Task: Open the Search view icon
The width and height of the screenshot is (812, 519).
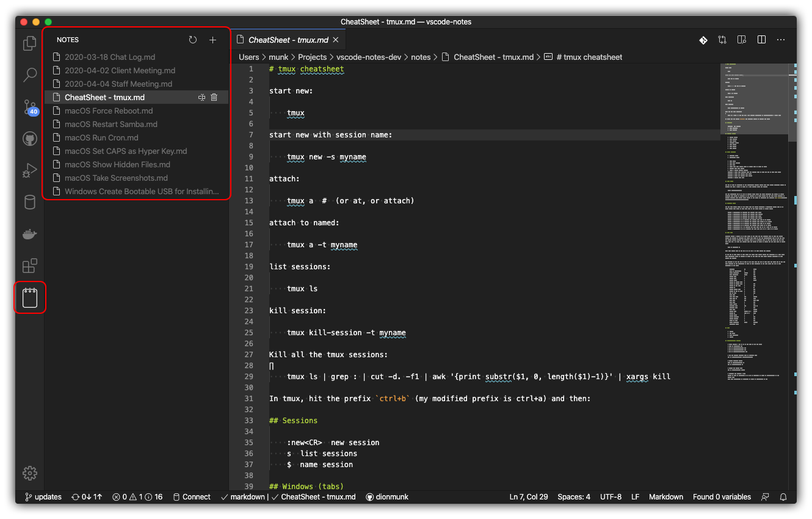Action: point(29,75)
